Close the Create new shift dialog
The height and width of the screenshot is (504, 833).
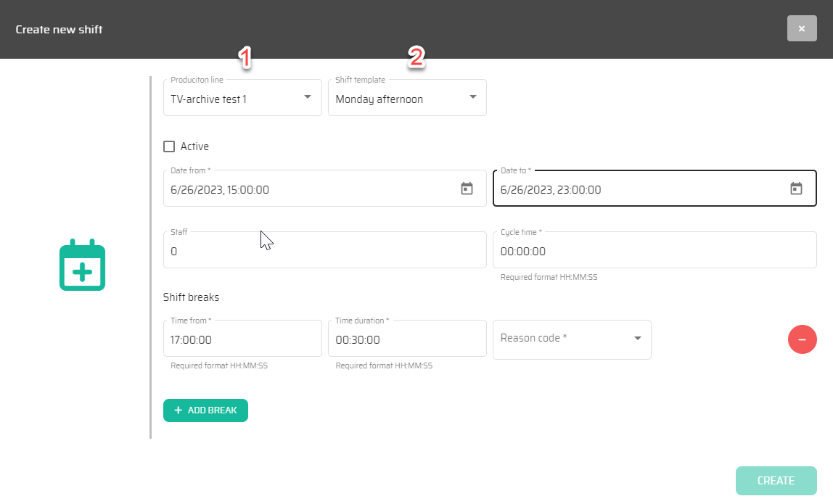tap(802, 29)
